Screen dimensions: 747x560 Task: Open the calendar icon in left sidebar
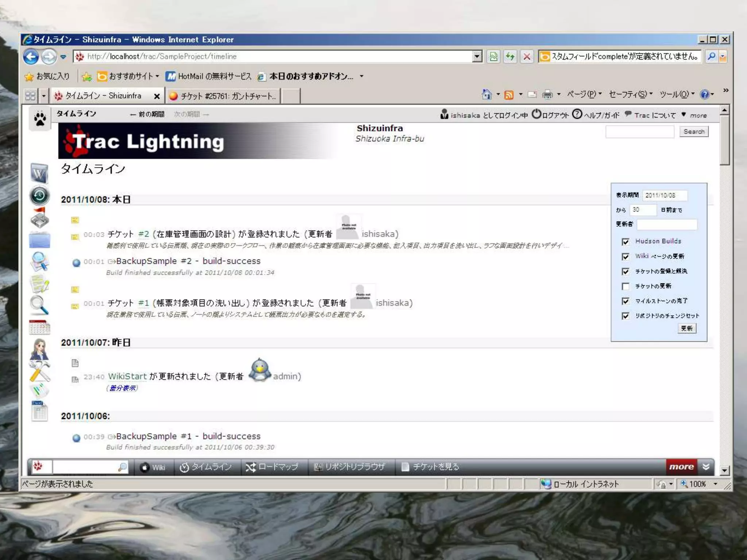pos(39,327)
